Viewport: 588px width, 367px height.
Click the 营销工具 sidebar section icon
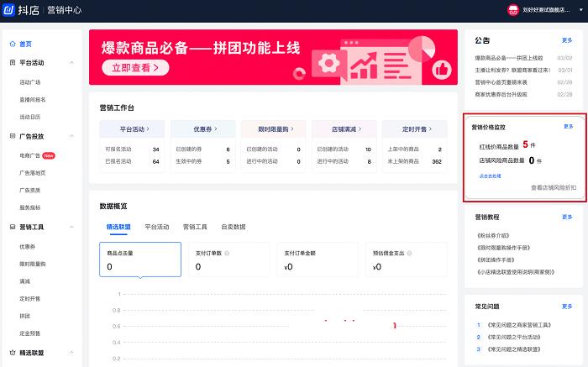tap(12, 227)
